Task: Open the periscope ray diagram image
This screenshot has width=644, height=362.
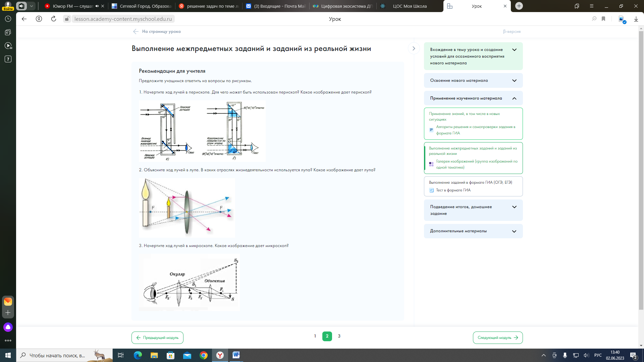Action: tap(202, 131)
